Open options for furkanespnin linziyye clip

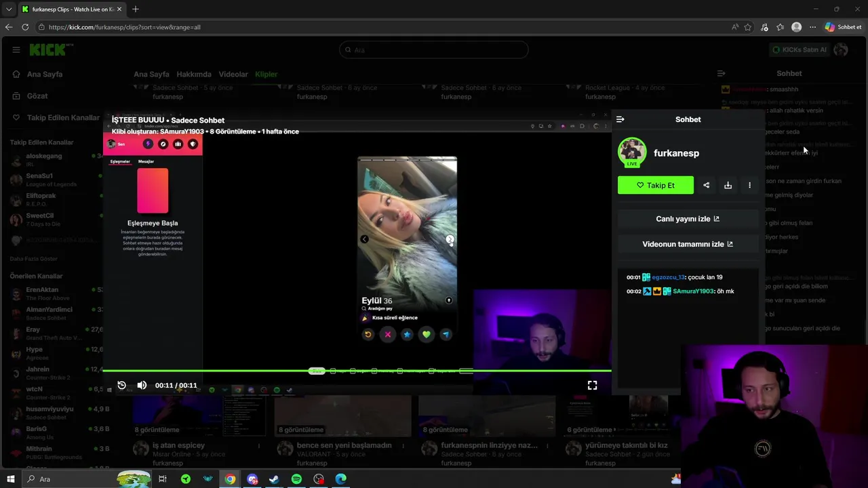coord(547,446)
